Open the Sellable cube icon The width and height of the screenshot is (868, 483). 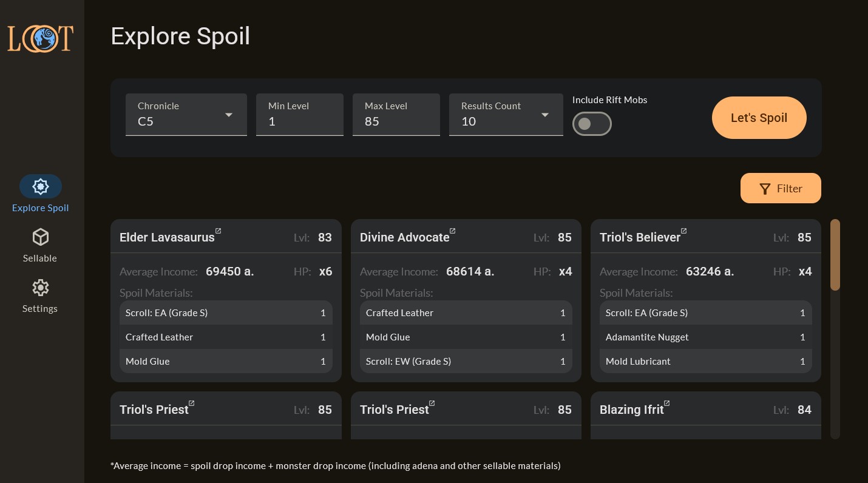click(x=40, y=237)
